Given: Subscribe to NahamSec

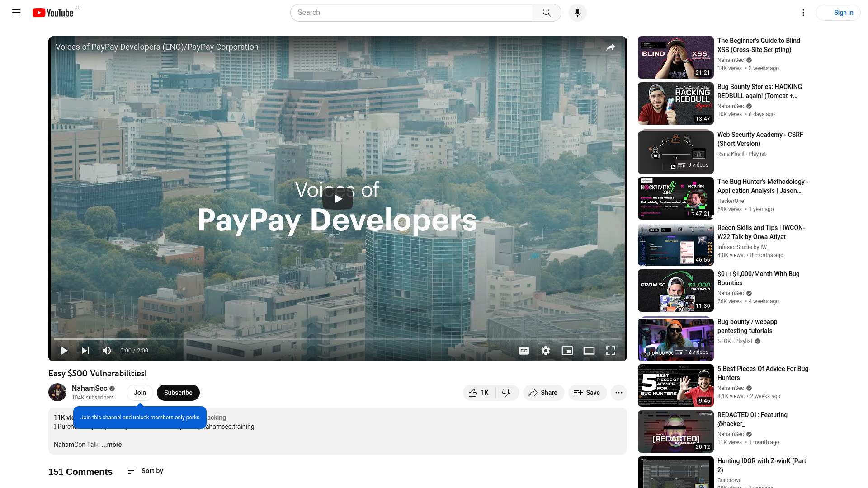Looking at the screenshot, I should pyautogui.click(x=178, y=393).
